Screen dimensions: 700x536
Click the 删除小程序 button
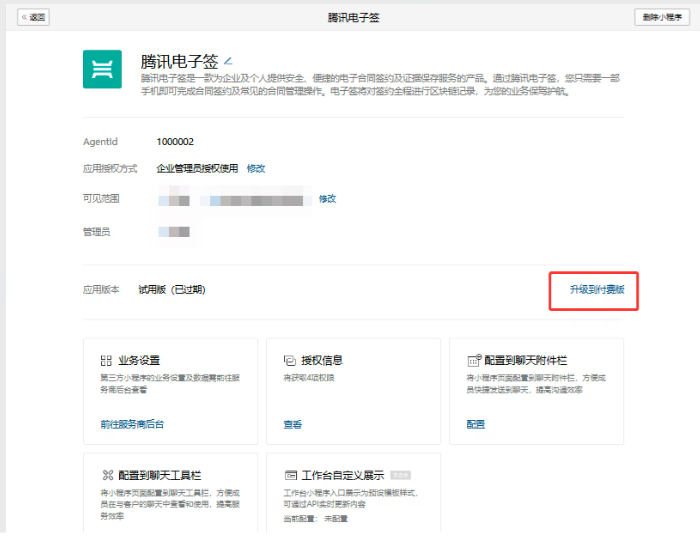pos(662,17)
